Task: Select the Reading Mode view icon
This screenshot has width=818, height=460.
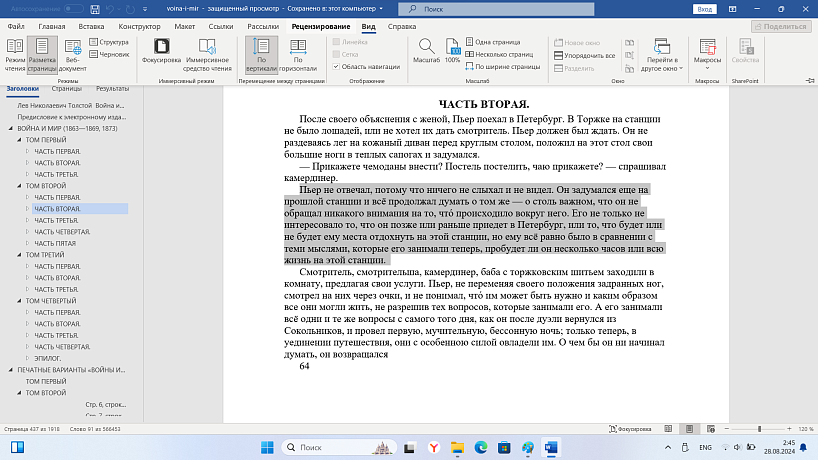Action: tap(15, 54)
